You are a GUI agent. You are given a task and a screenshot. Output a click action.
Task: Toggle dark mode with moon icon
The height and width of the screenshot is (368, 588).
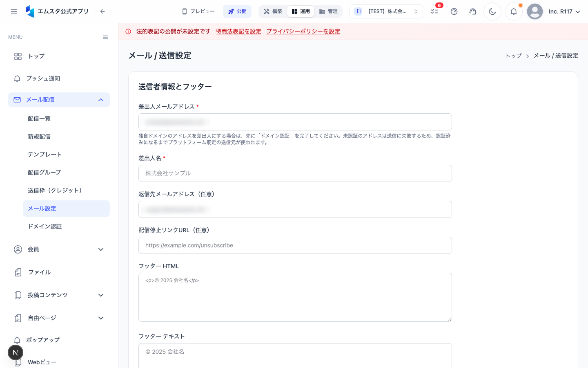492,11
